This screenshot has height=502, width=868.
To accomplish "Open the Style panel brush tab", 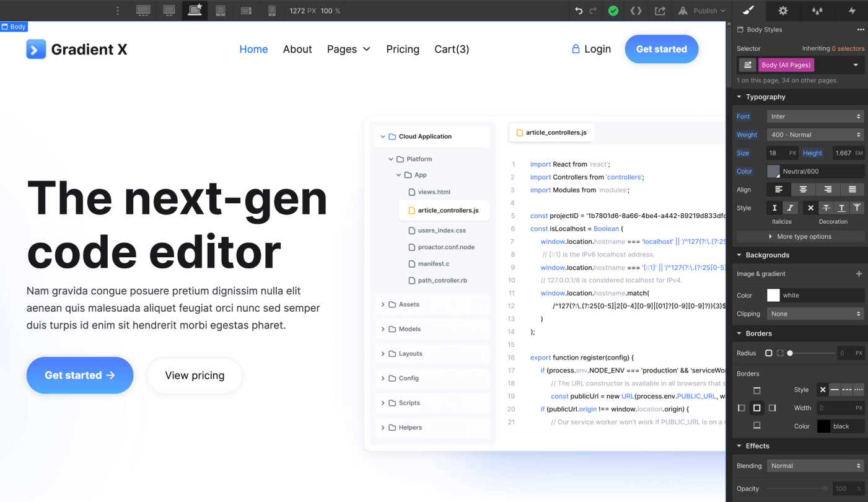I will click(x=748, y=11).
